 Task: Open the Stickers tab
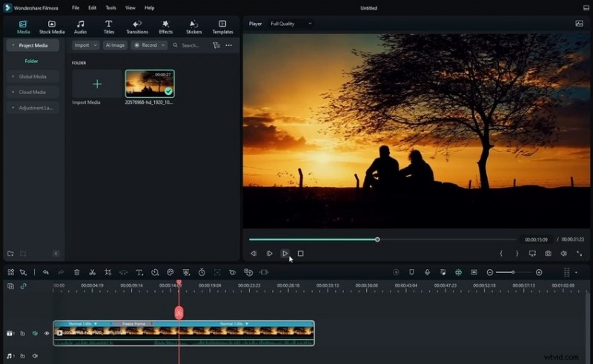tap(193, 27)
